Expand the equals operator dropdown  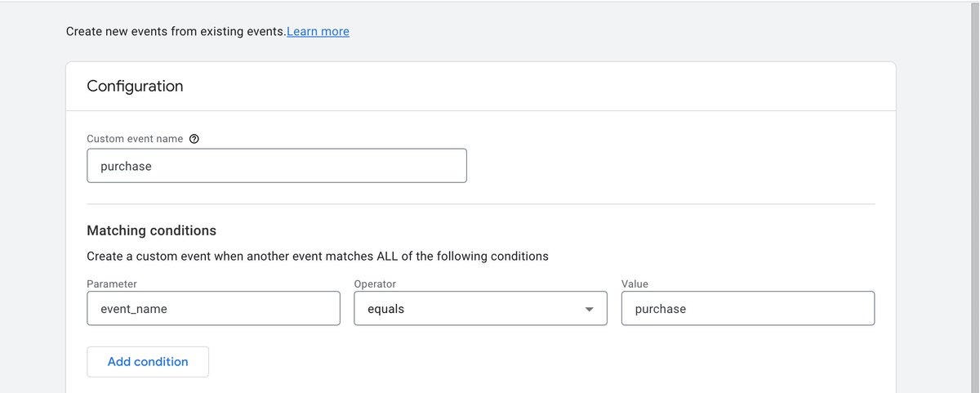tap(479, 309)
